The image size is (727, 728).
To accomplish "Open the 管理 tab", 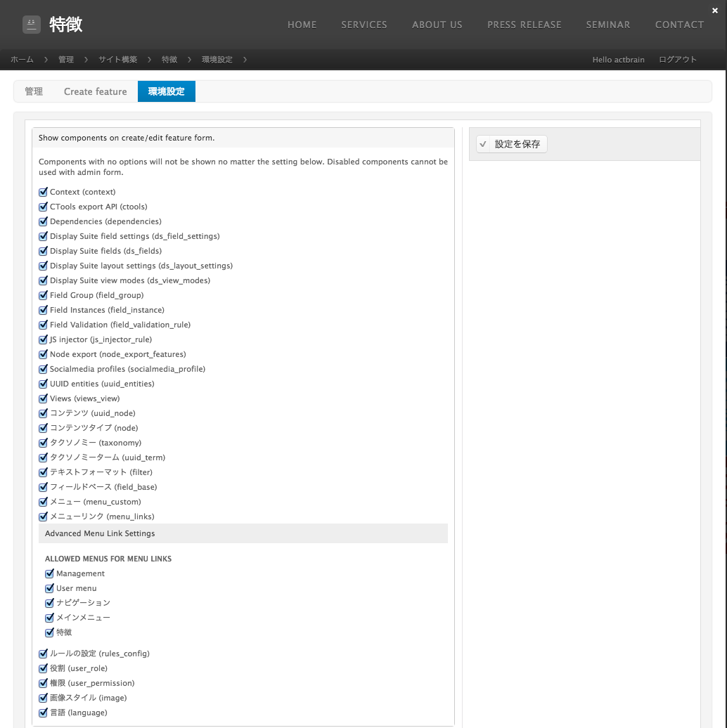I will coord(34,91).
